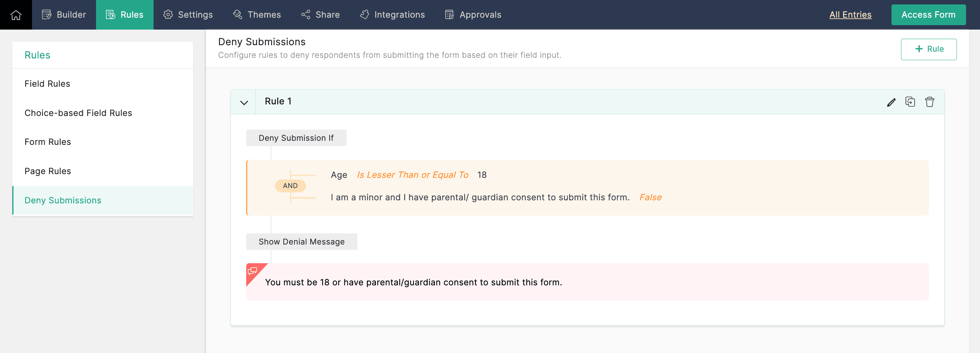Go to the Integrations tab

(x=392, y=15)
